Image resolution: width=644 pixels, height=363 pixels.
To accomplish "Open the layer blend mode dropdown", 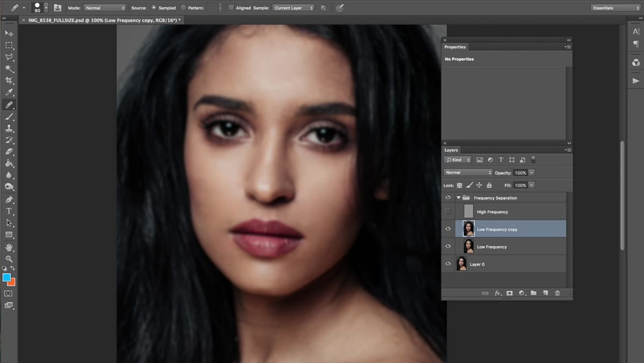I will tap(468, 172).
